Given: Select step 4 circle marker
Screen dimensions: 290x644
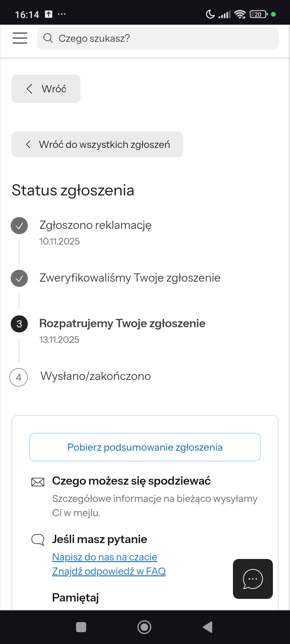Looking at the screenshot, I should [19, 377].
